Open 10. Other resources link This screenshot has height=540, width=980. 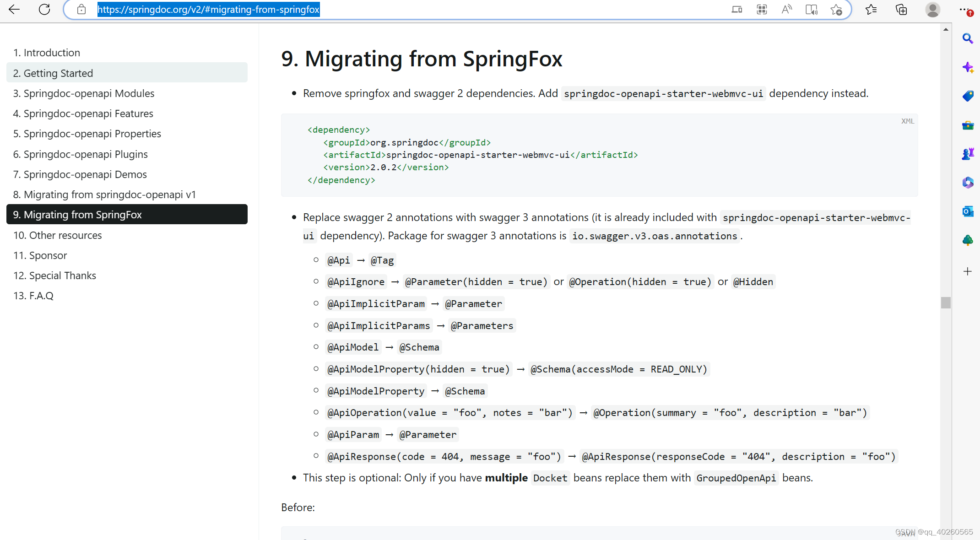(x=57, y=235)
